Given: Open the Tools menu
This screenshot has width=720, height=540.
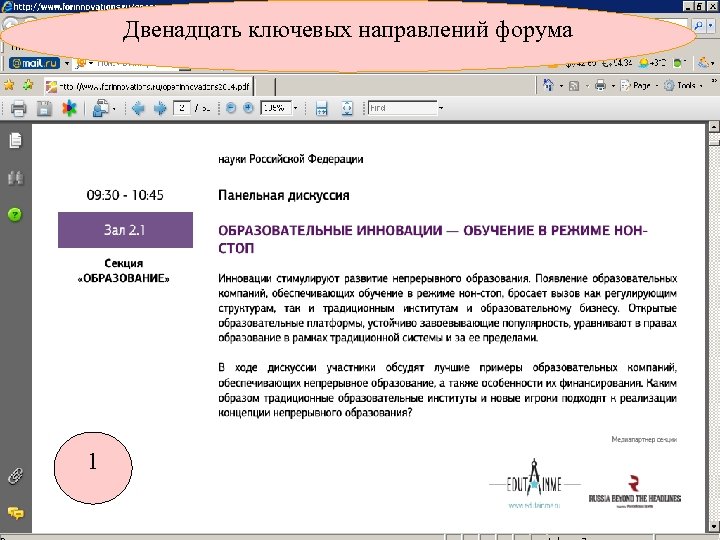Looking at the screenshot, I should pos(684,85).
